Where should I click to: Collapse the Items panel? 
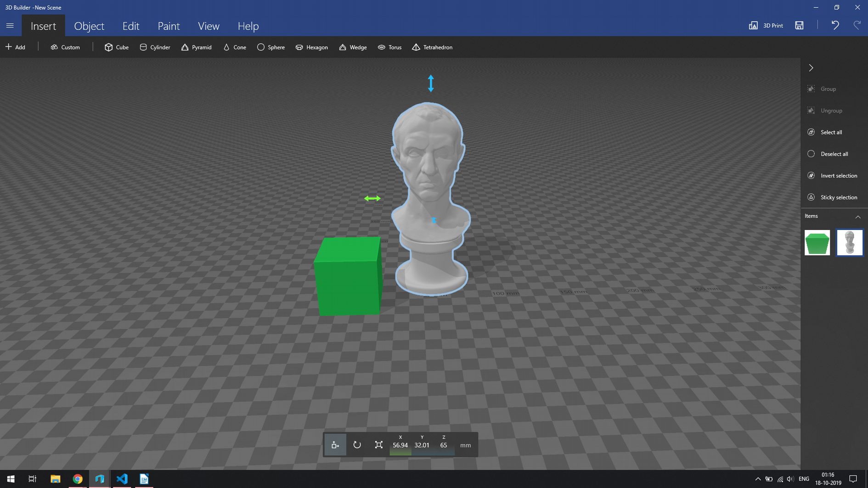(x=858, y=216)
